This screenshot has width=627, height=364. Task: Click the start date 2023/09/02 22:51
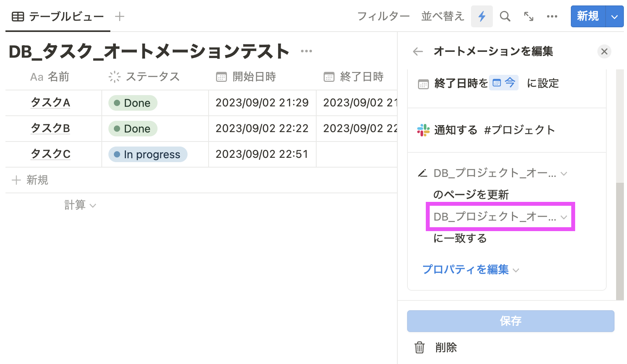pyautogui.click(x=262, y=154)
